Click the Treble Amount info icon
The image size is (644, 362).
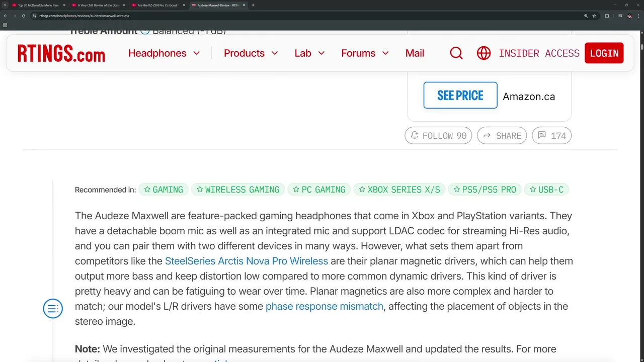pos(145,32)
